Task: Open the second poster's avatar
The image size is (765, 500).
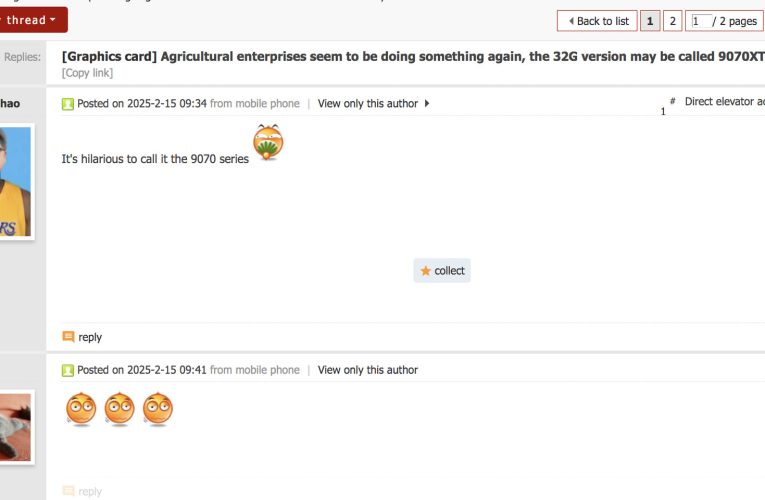Action: pyautogui.click(x=15, y=427)
